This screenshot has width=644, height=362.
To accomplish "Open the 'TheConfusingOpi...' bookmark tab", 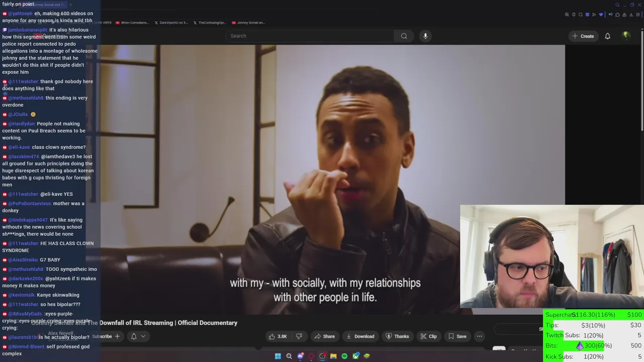I will click(210, 23).
